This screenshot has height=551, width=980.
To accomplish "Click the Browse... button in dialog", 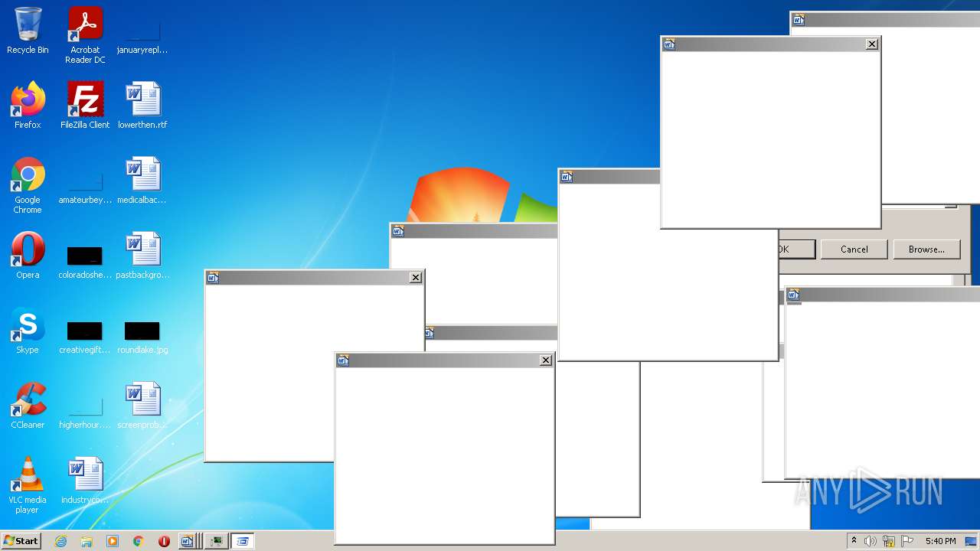I will 926,249.
